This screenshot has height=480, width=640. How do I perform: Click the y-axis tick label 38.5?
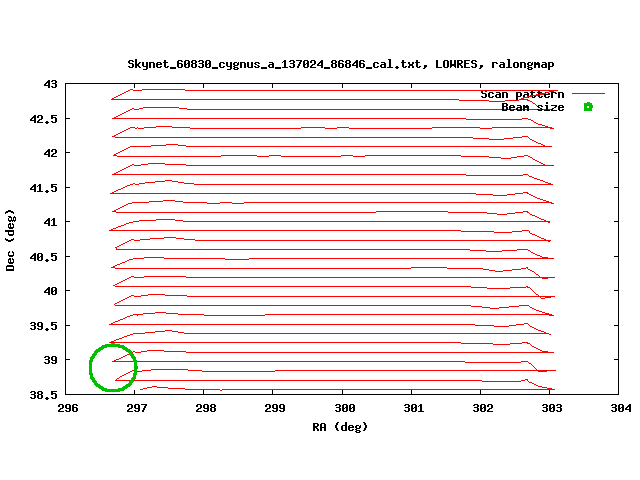coord(44,395)
